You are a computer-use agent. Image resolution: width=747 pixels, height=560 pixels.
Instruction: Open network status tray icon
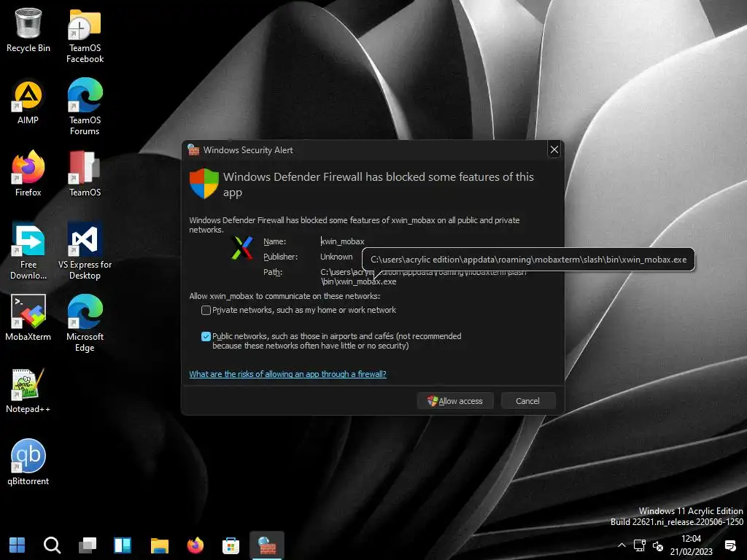[x=639, y=545]
